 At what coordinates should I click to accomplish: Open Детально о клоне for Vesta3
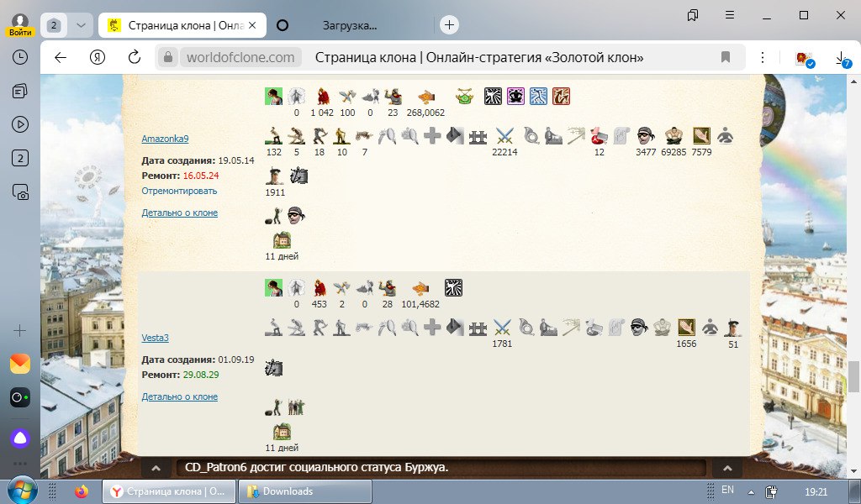pyautogui.click(x=179, y=396)
